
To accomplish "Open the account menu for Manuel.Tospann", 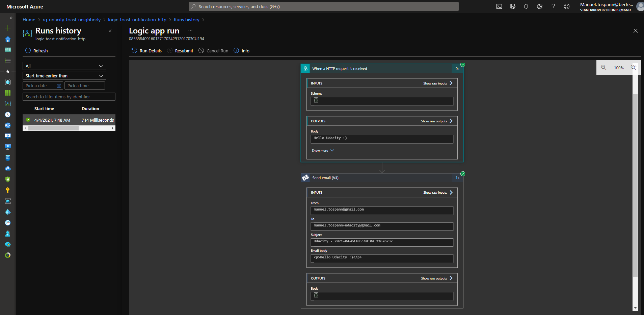I will 611,6.
